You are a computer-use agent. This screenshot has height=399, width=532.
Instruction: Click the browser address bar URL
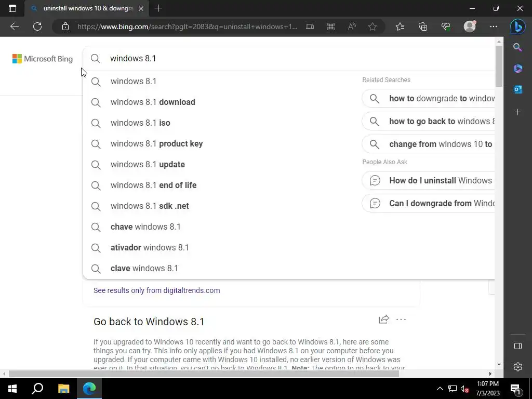coord(187,26)
